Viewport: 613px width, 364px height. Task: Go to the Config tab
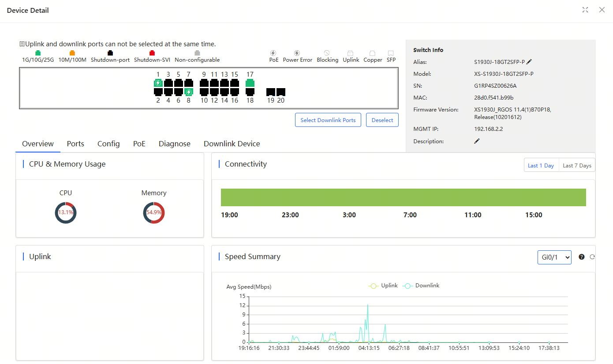click(108, 144)
